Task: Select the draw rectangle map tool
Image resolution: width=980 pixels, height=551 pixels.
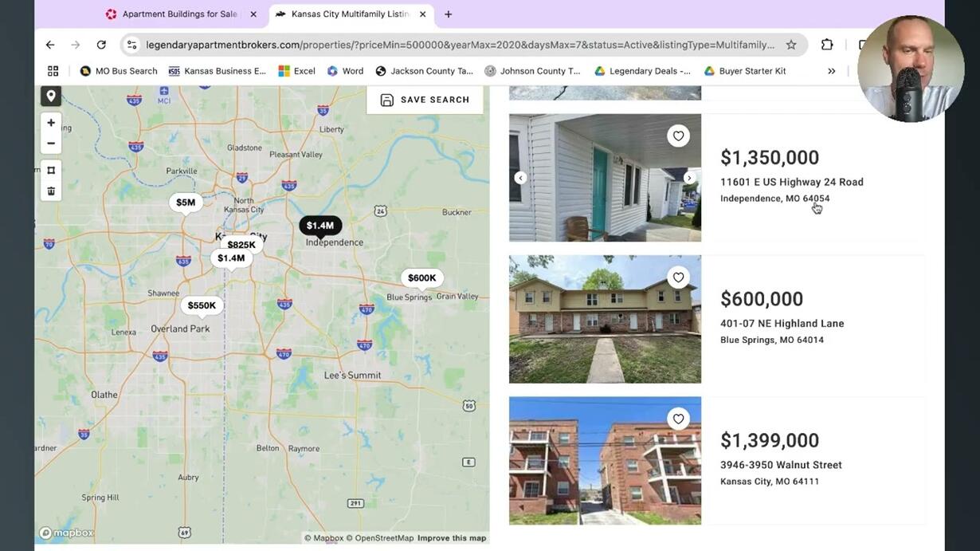Action: pos(51,170)
